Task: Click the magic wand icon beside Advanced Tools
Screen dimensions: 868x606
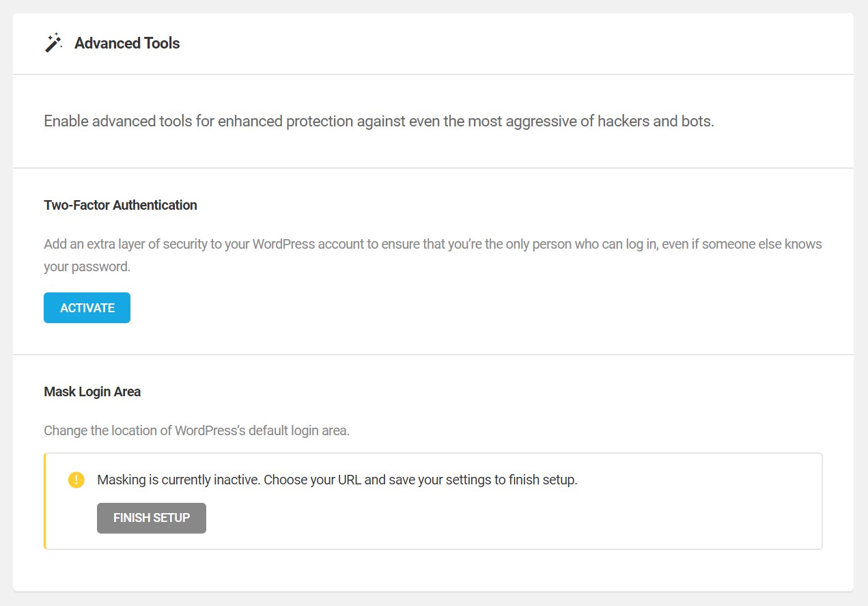Action: tap(53, 44)
